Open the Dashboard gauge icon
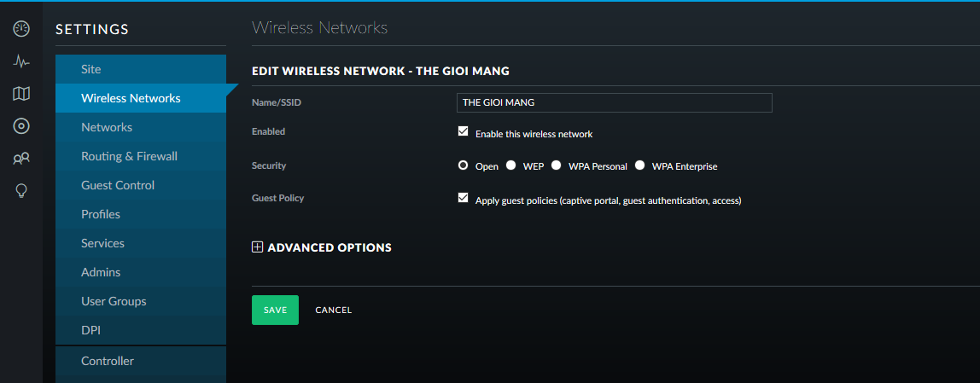980x383 pixels. pyautogui.click(x=21, y=28)
